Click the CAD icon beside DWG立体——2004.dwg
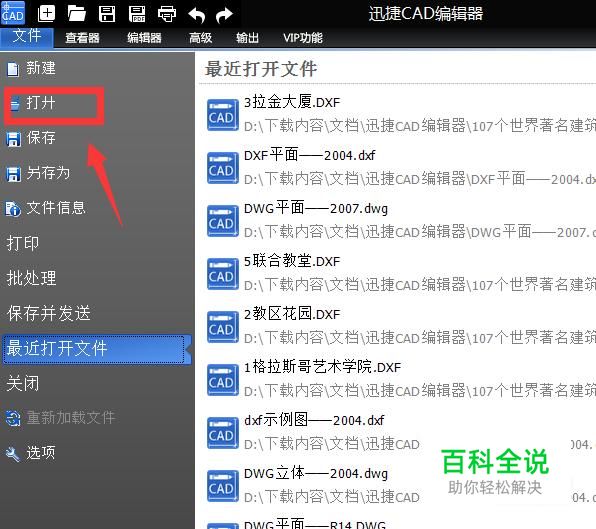Screen dimensions: 596x529 (222, 486)
